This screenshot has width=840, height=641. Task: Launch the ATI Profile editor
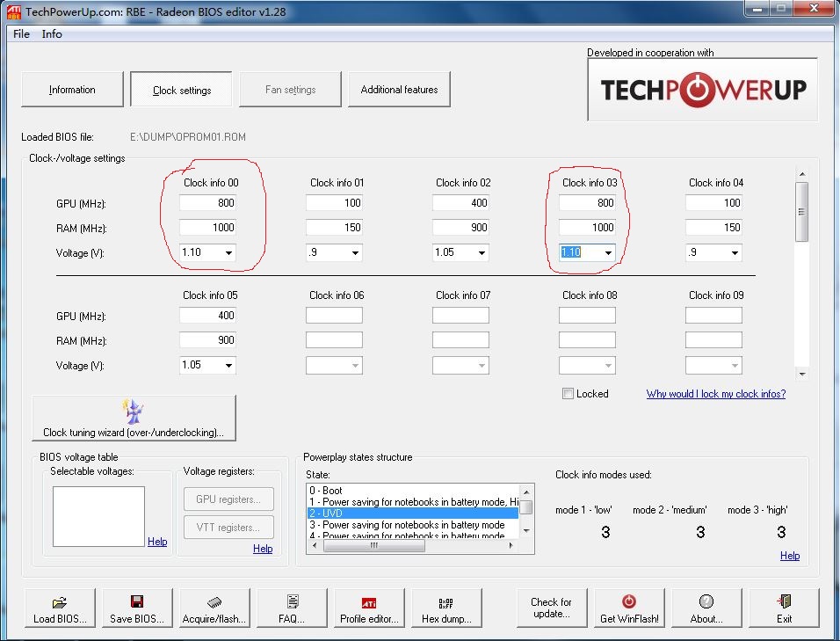(x=369, y=608)
